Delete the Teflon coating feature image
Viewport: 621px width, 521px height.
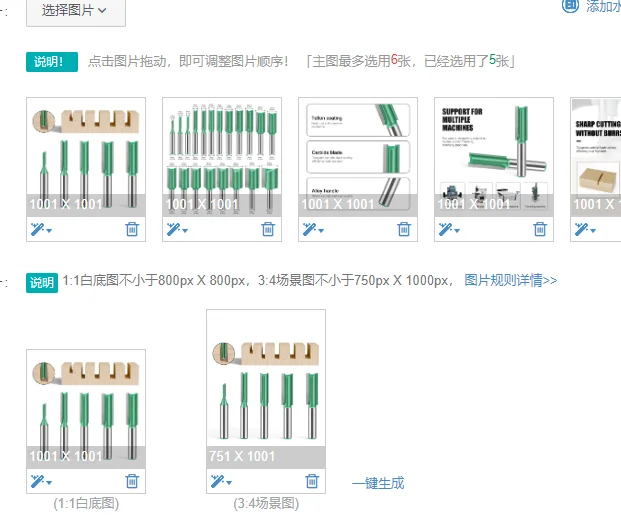pos(404,229)
